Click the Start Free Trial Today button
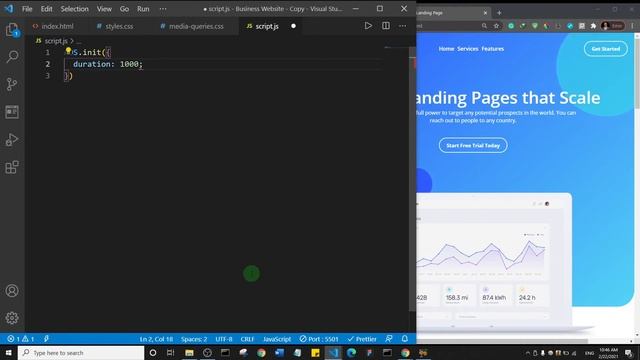Screen dimensions: 640x360 pyautogui.click(x=473, y=145)
